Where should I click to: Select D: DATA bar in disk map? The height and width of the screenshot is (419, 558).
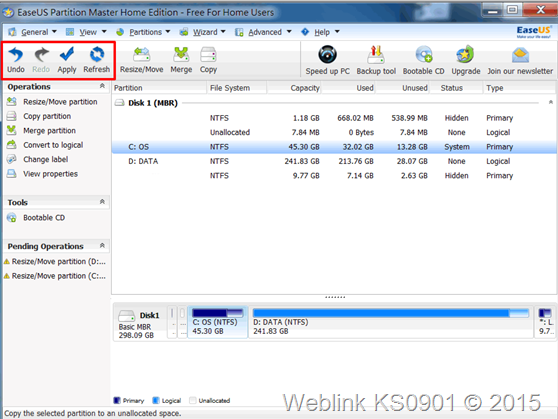tap(391, 323)
